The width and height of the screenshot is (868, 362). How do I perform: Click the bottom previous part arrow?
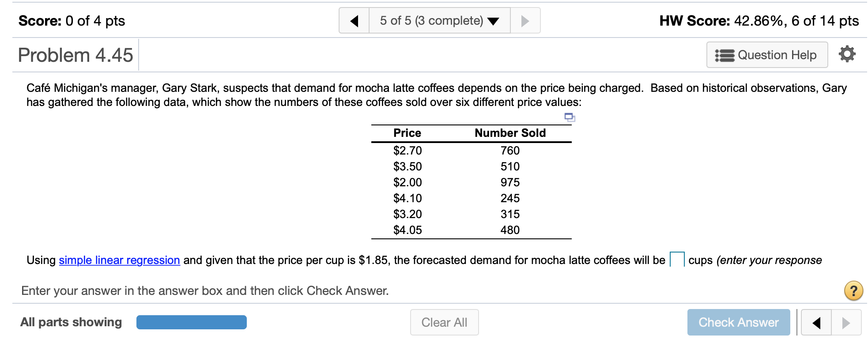pyautogui.click(x=816, y=323)
